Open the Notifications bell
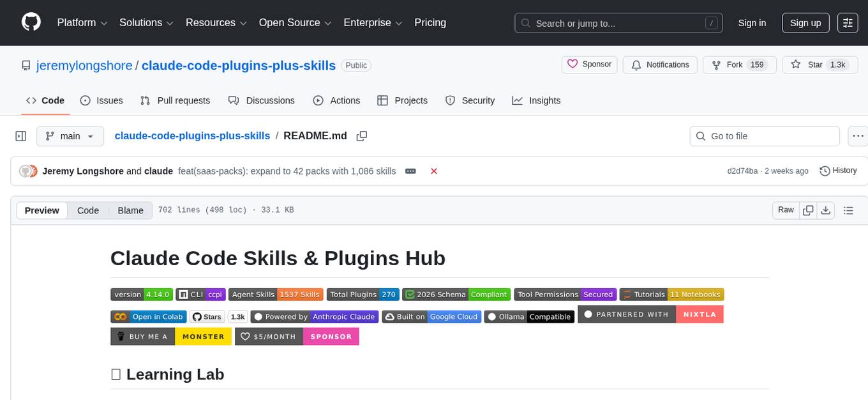868x400 pixels. (660, 65)
